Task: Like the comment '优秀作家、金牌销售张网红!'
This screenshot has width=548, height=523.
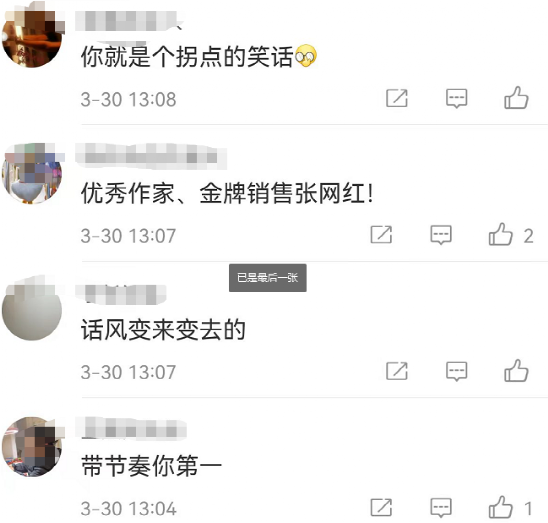Action: [x=501, y=234]
